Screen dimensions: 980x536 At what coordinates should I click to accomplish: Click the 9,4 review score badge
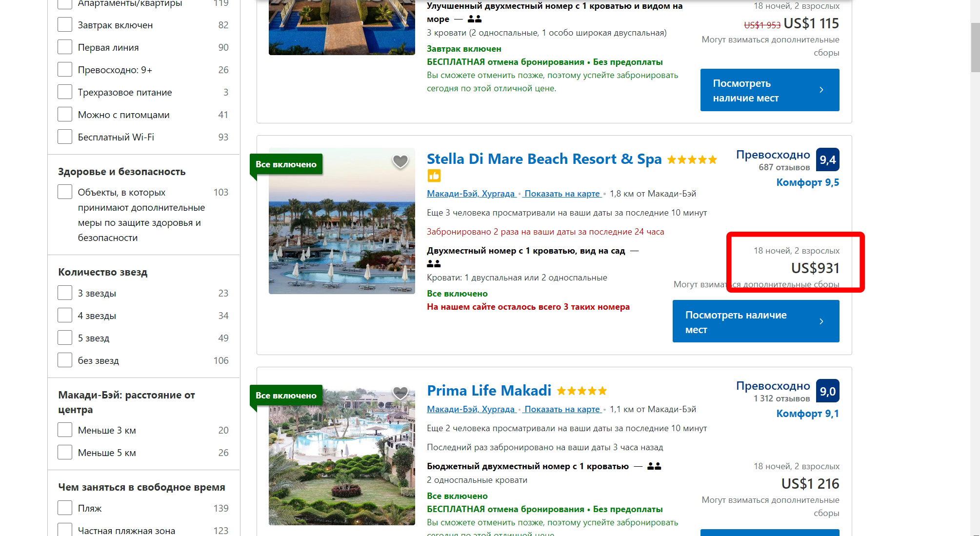[x=827, y=159]
